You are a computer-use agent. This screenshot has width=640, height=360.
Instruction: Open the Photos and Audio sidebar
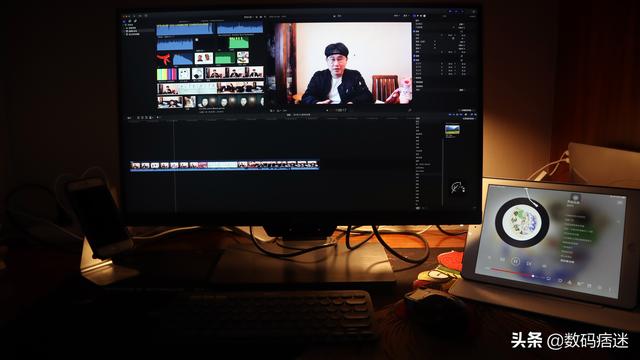coord(129,21)
